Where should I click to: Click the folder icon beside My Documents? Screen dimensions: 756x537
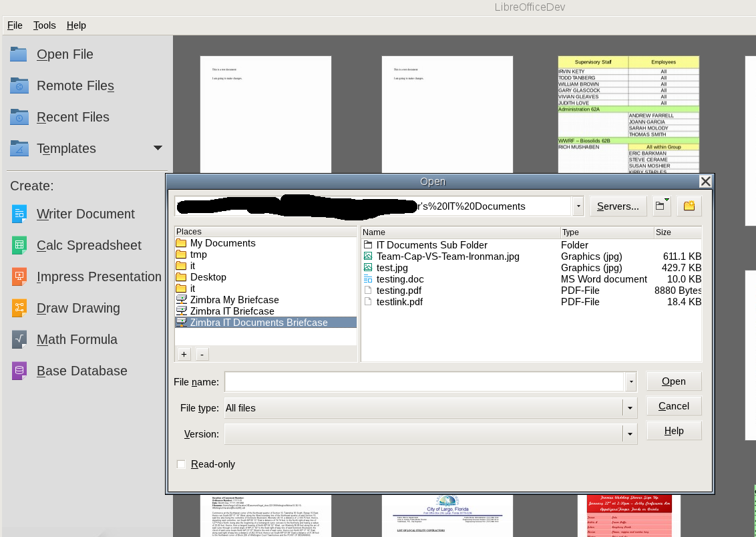click(181, 243)
